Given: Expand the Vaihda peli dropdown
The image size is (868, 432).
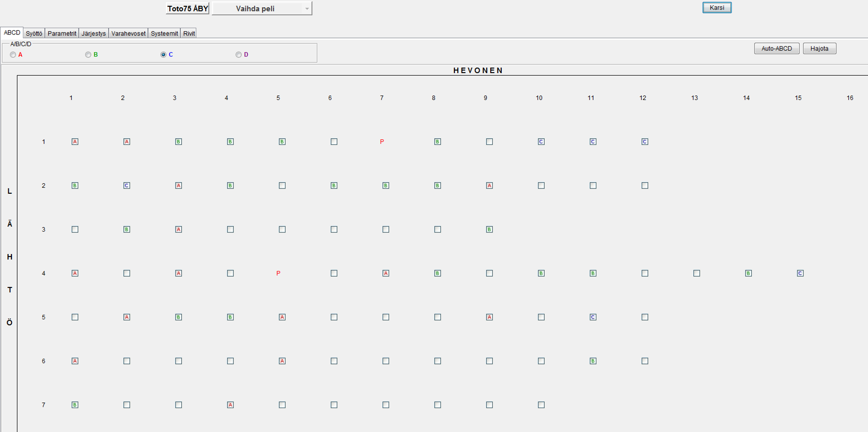Looking at the screenshot, I should pyautogui.click(x=262, y=9).
